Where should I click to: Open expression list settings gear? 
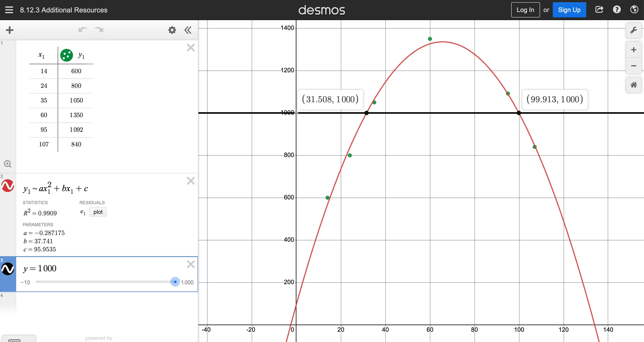(x=172, y=30)
